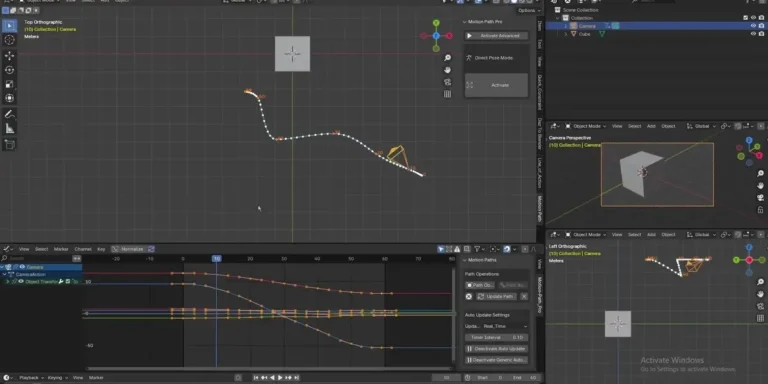Jump to end frame in timeline
The height and width of the screenshot is (384, 768).
(x=297, y=378)
